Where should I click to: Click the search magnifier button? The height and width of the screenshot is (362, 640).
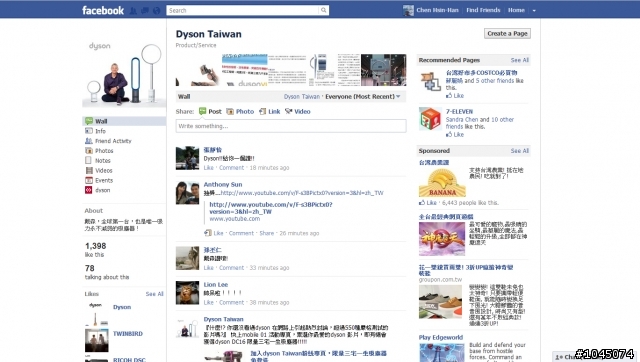pyautogui.click(x=324, y=10)
